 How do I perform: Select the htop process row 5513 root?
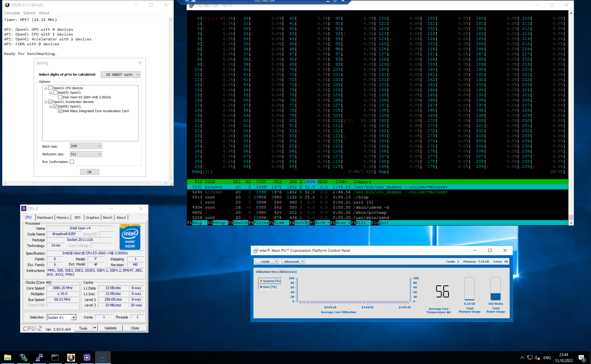(x=377, y=197)
